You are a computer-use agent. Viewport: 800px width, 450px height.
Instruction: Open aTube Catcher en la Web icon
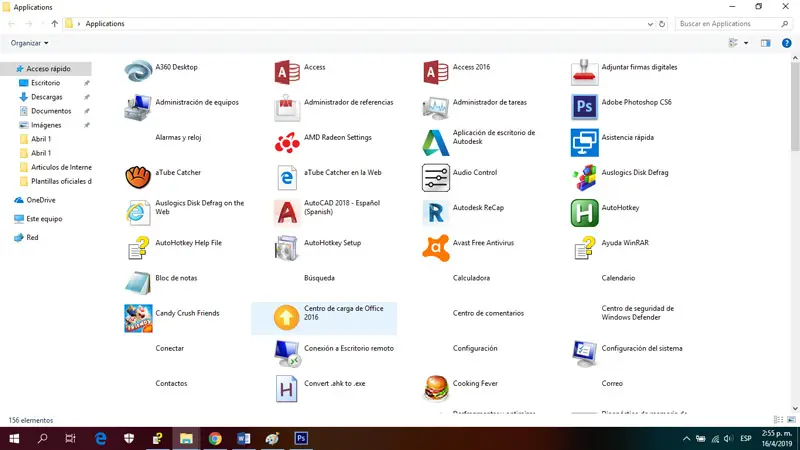287,178
